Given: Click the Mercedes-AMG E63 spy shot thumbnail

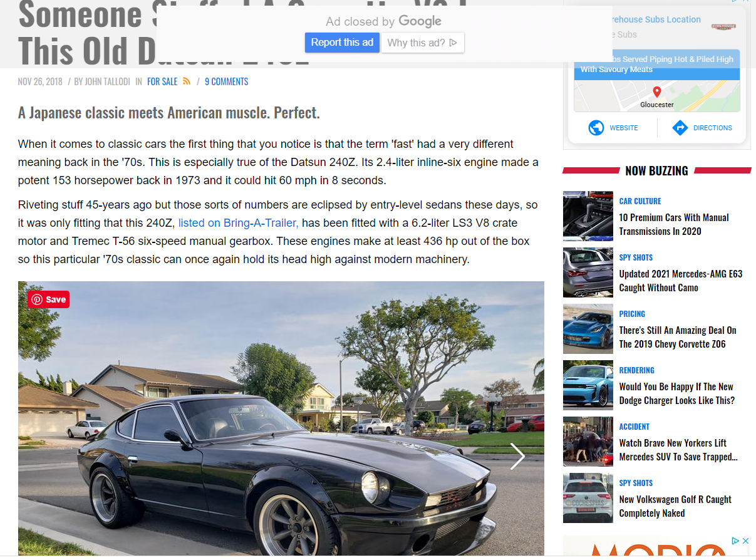Looking at the screenshot, I should pos(588,272).
